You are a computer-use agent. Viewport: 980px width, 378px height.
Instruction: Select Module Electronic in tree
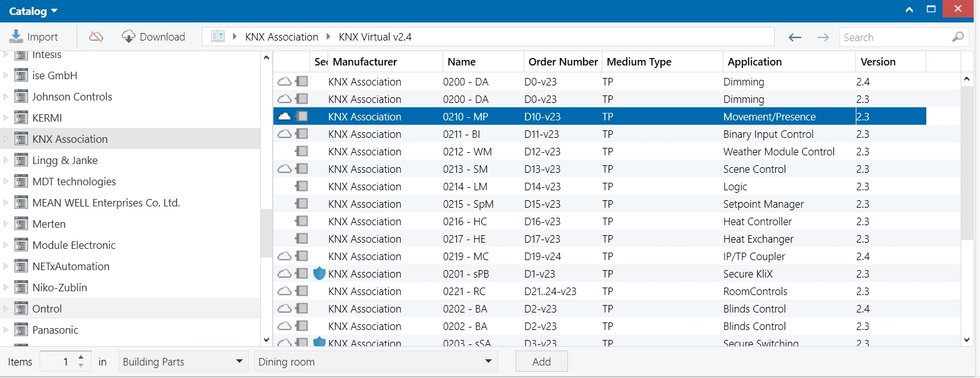click(74, 245)
